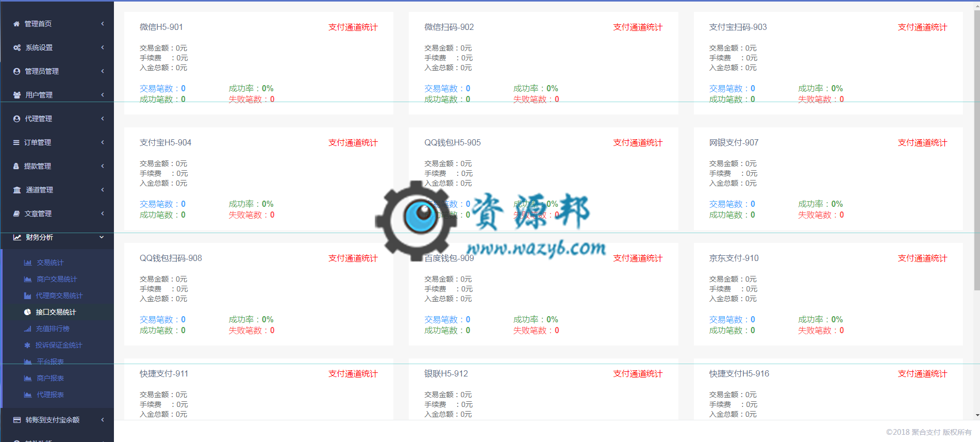Screen dimensions: 980x442
Task: Click the list icon beside 订单管理
Action: pos(16,142)
